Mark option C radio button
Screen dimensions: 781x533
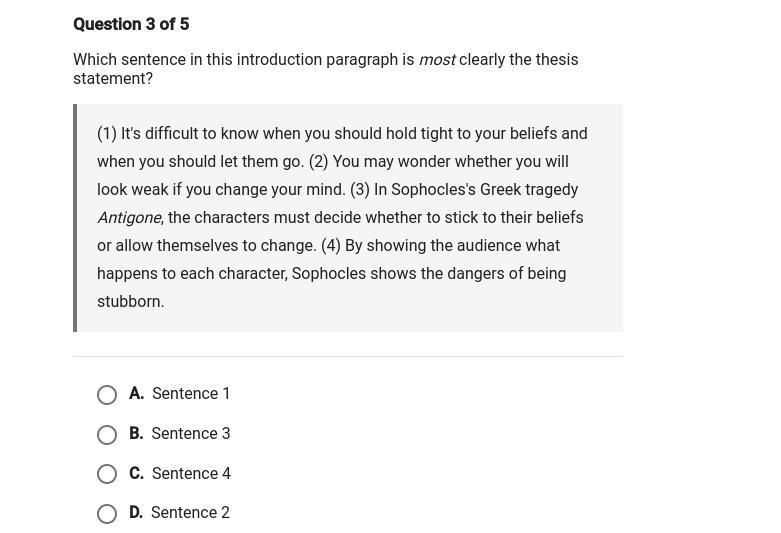(x=107, y=474)
